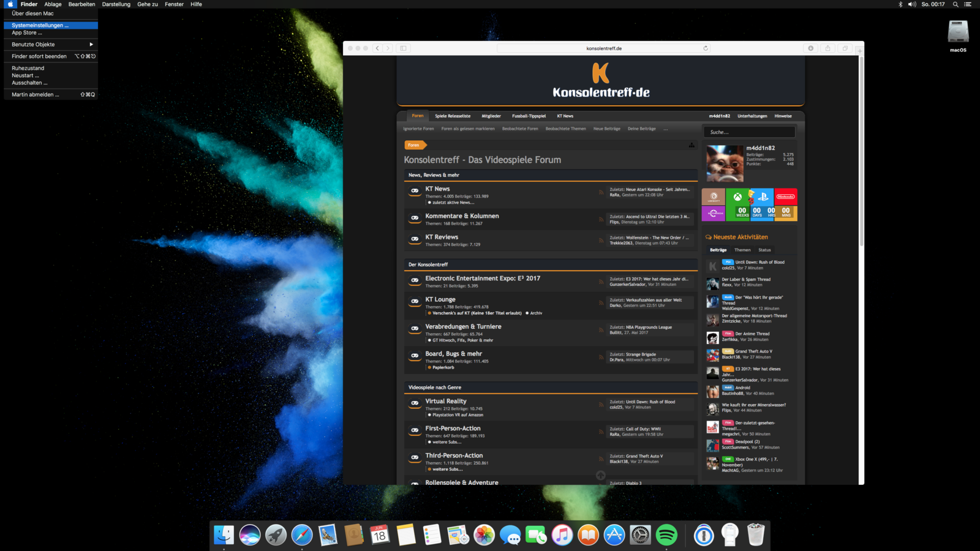The width and height of the screenshot is (980, 551).
Task: Open Kommentare & Kolumnen forum
Action: tap(462, 216)
